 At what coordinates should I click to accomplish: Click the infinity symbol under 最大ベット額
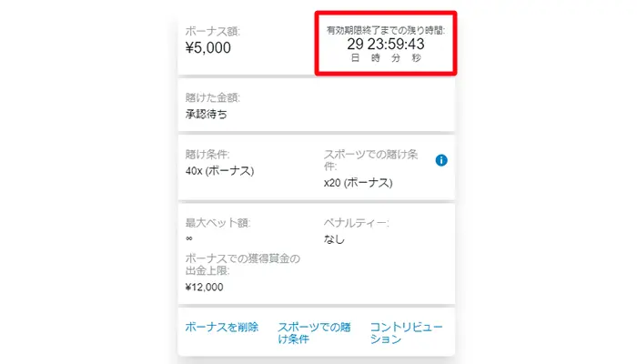click(x=189, y=238)
